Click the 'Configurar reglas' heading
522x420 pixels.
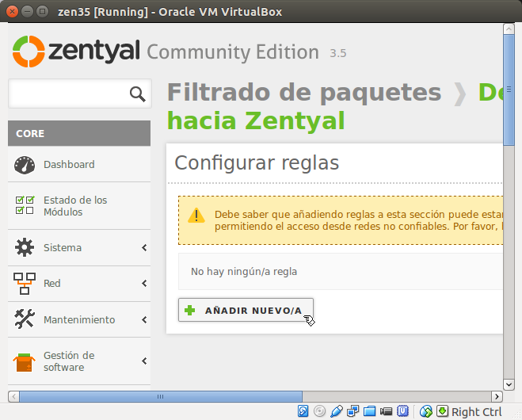click(x=257, y=163)
